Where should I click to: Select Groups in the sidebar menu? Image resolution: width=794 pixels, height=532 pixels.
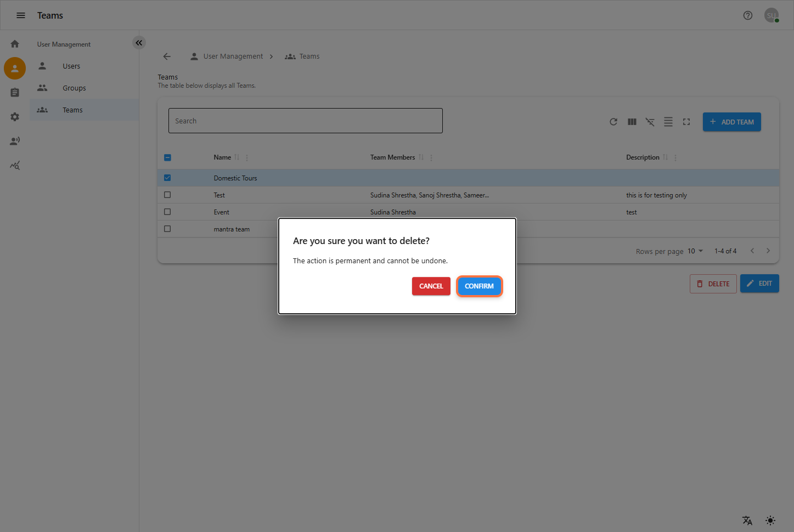(74, 88)
